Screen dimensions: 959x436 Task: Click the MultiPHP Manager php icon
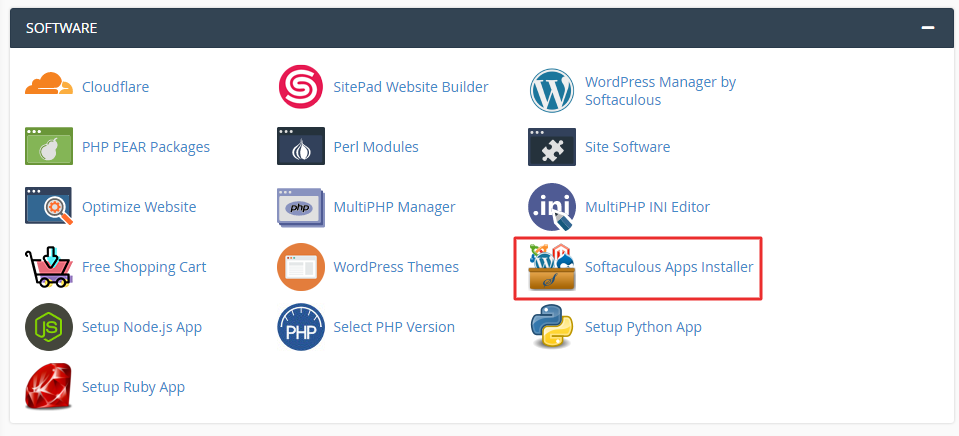300,207
